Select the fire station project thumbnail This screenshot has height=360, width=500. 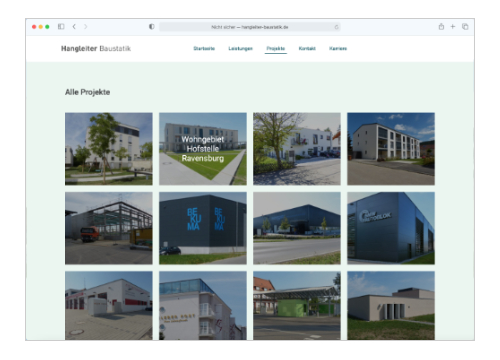click(109, 306)
